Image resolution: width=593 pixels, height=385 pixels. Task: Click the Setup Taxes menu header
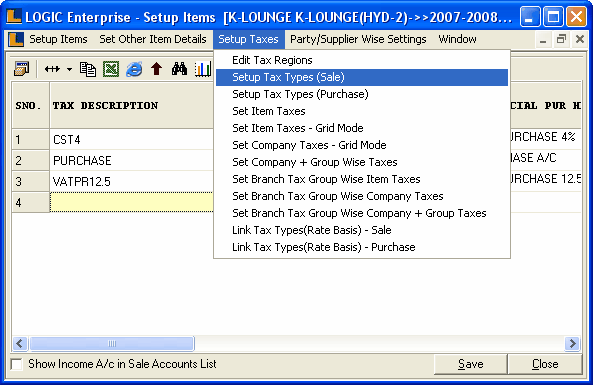248,39
